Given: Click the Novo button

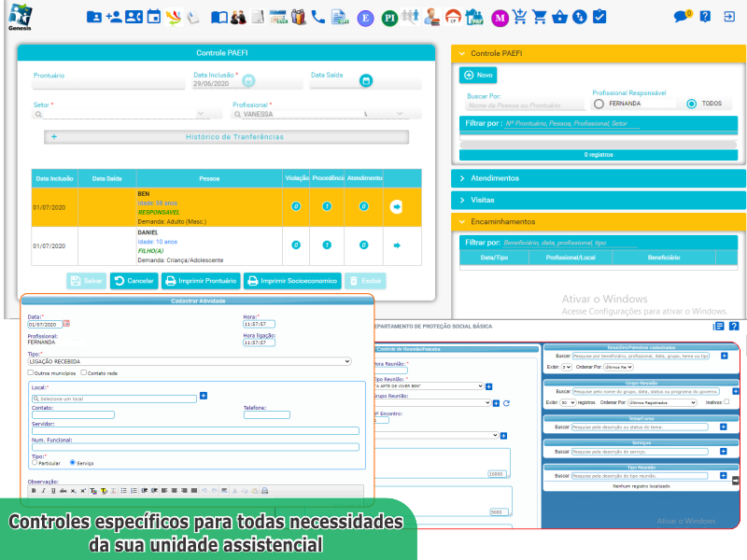Looking at the screenshot, I should (478, 75).
